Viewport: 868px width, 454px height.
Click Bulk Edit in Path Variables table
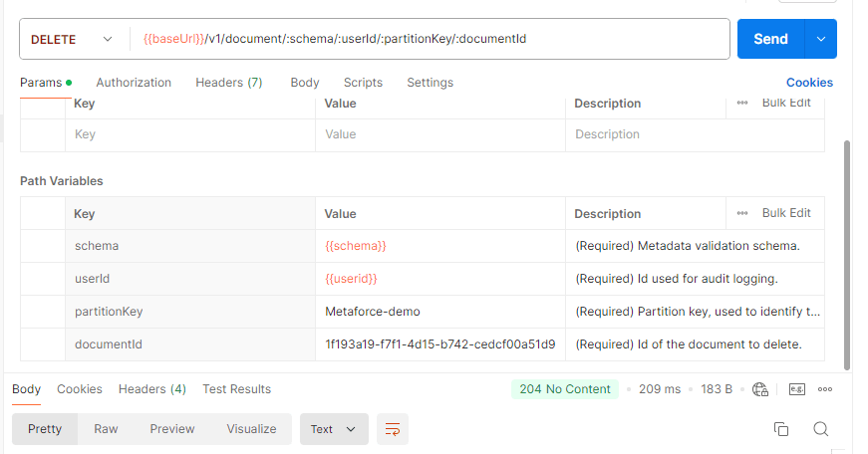tap(786, 213)
